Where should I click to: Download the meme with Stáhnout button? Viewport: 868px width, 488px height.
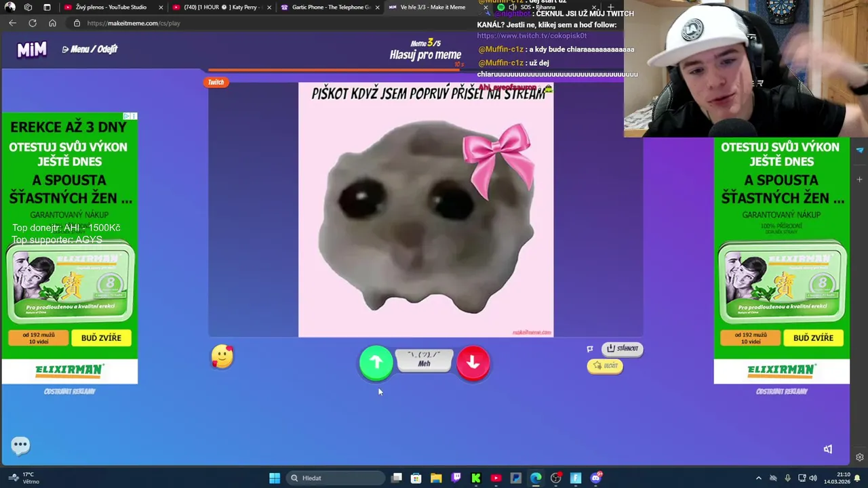(622, 348)
